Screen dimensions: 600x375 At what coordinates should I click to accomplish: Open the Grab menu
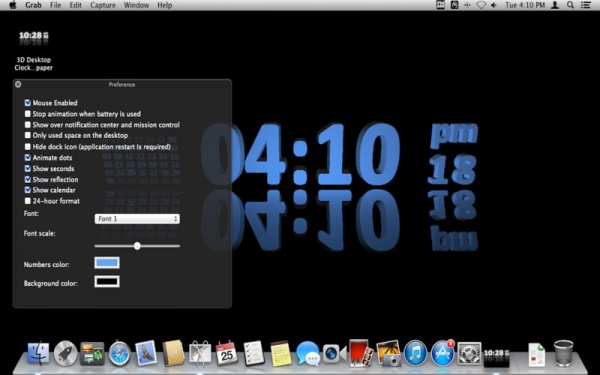33,5
